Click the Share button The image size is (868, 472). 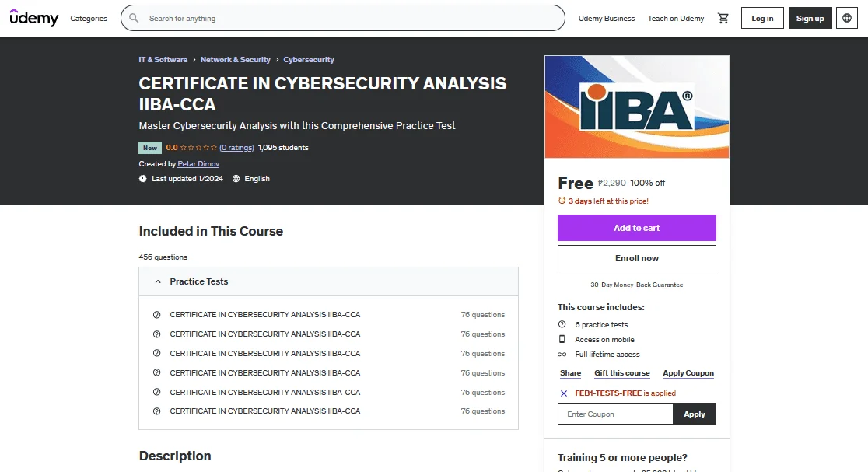(x=570, y=373)
